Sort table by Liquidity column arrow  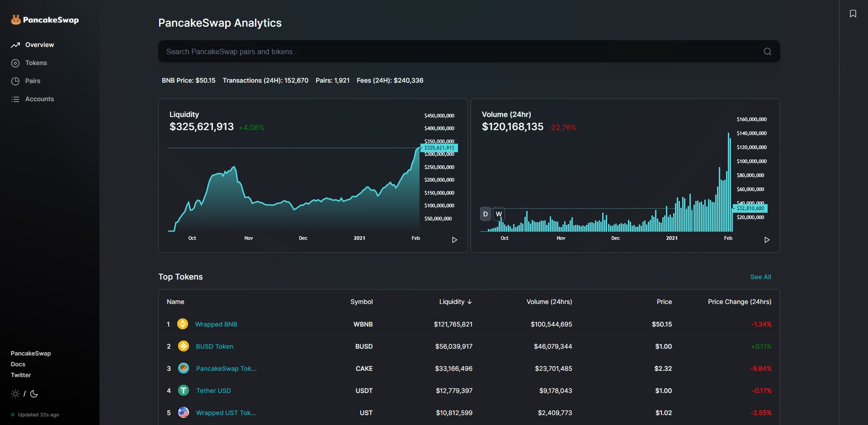[x=470, y=302]
